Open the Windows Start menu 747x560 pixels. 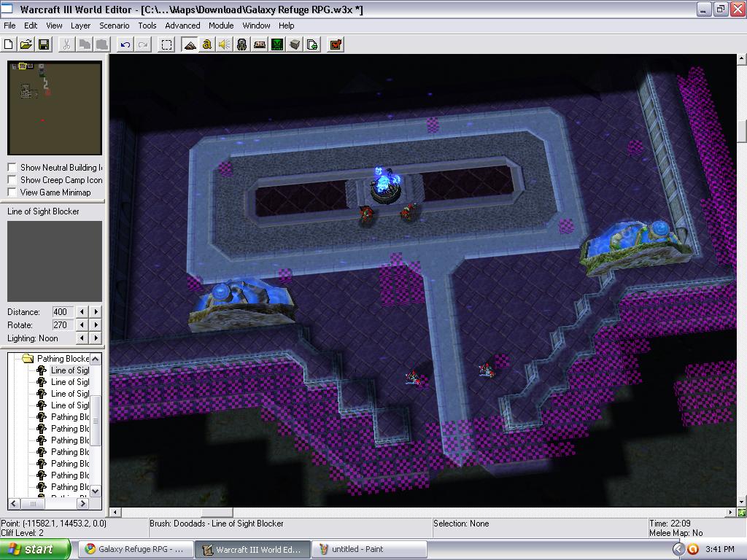(35, 549)
